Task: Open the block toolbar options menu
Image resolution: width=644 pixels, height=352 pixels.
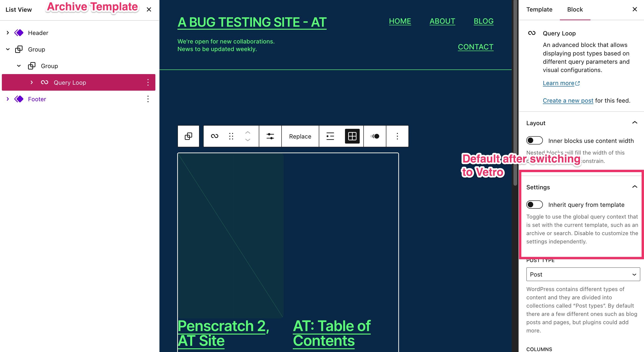Action: tap(397, 136)
